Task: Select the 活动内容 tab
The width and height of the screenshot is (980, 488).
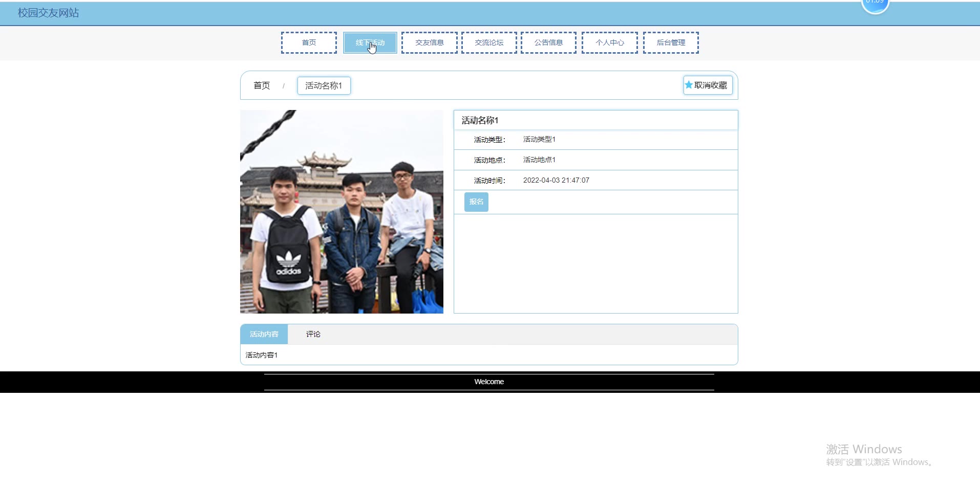Action: click(264, 334)
